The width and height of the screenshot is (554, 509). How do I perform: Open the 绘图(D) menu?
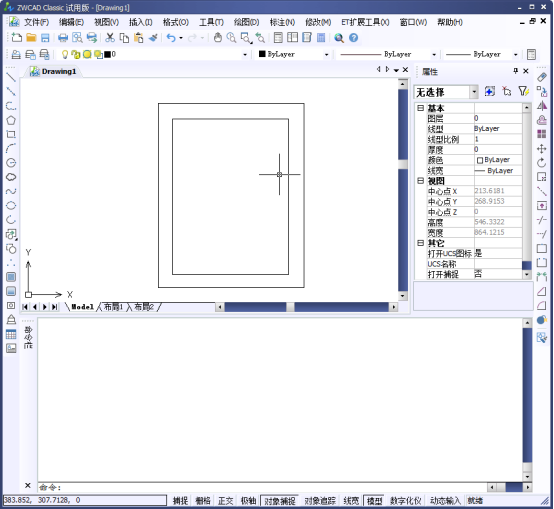point(247,22)
